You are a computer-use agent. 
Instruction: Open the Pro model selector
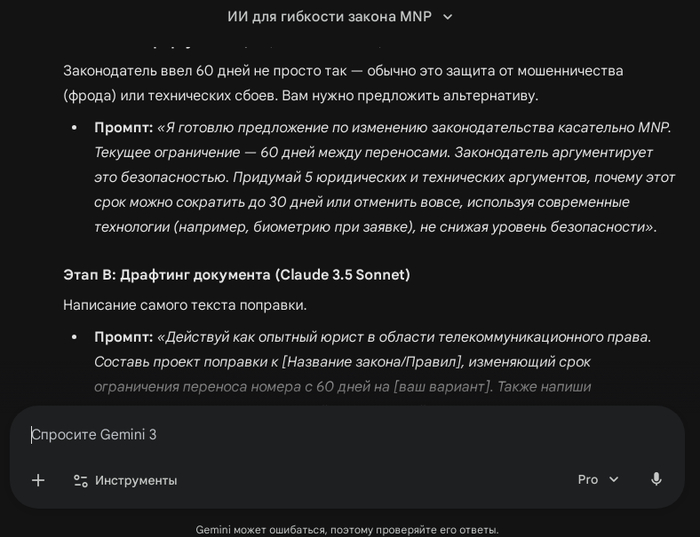(x=588, y=480)
